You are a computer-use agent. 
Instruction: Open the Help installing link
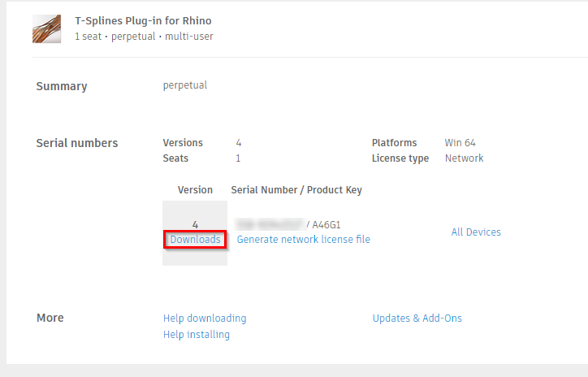pos(197,335)
